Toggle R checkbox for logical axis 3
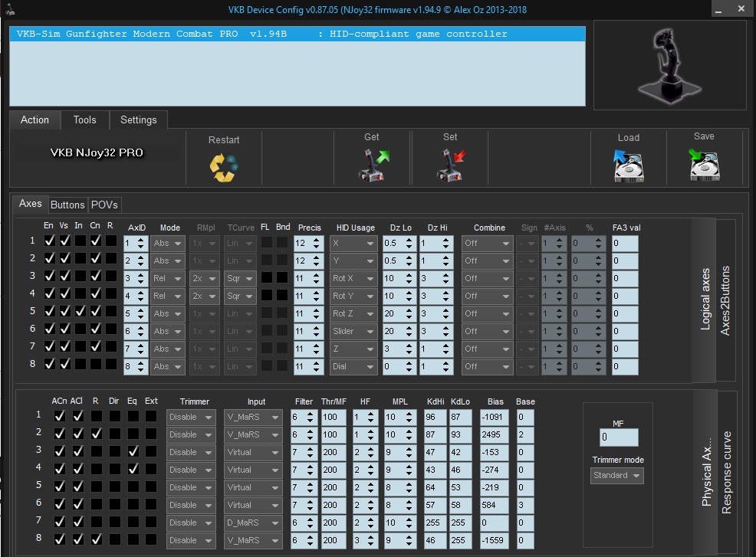The width and height of the screenshot is (756, 557). click(111, 276)
